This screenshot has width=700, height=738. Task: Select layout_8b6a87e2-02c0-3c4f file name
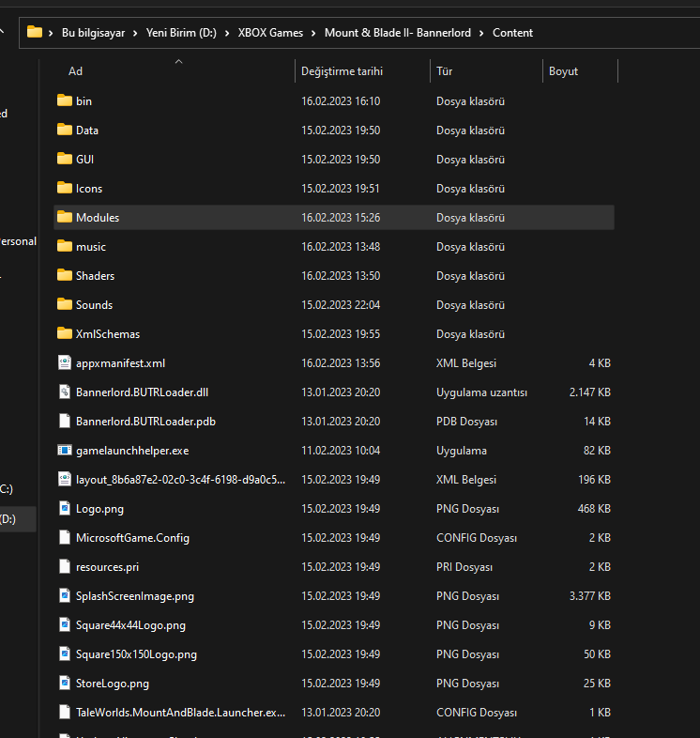181,479
